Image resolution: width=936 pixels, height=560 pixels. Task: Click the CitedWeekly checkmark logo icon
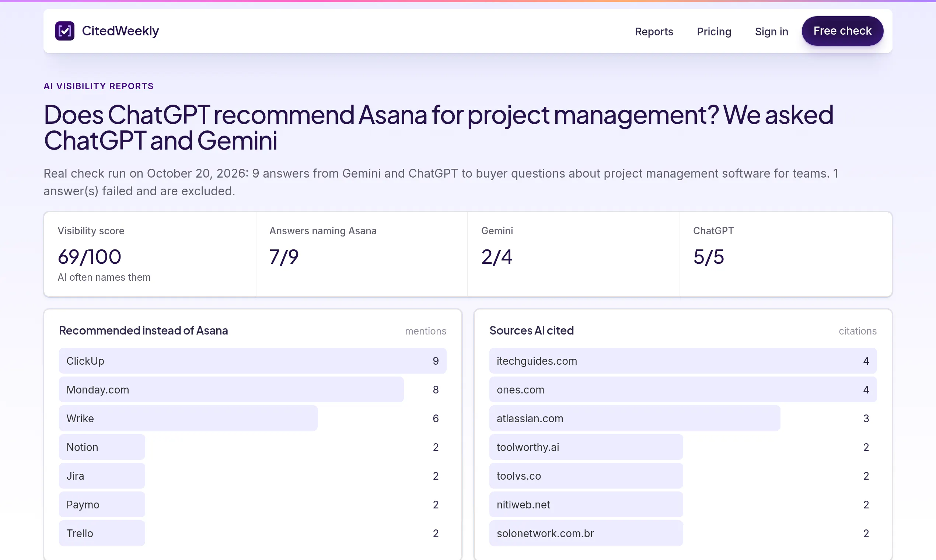(x=65, y=31)
